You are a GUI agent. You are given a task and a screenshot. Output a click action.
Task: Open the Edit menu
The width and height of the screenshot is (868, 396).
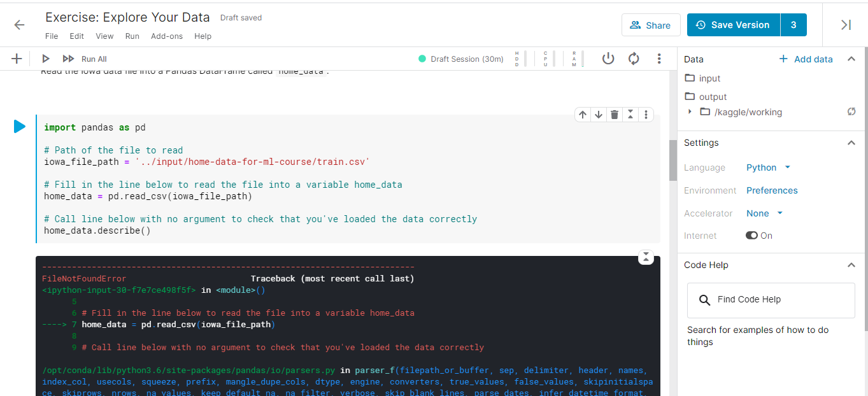77,36
